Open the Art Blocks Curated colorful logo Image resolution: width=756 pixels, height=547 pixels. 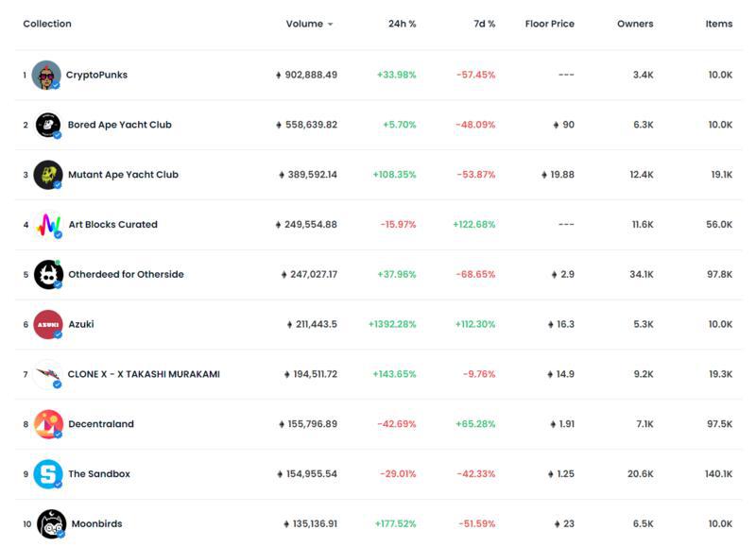tap(48, 225)
